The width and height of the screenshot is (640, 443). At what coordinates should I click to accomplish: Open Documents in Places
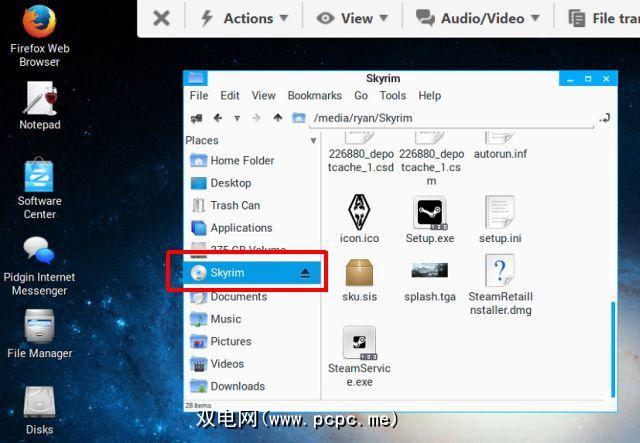pyautogui.click(x=252, y=297)
